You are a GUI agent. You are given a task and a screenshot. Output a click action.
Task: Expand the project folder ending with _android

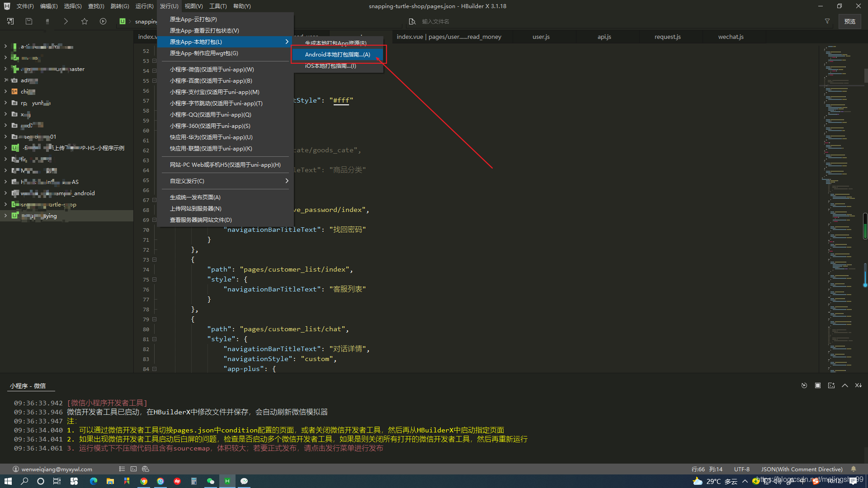coord(5,193)
